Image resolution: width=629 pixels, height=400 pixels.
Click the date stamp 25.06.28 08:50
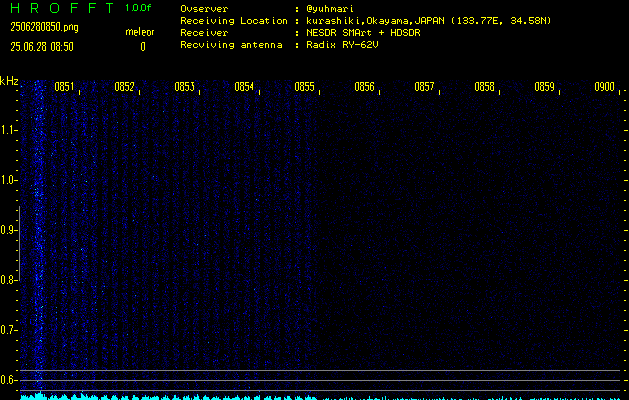42,47
